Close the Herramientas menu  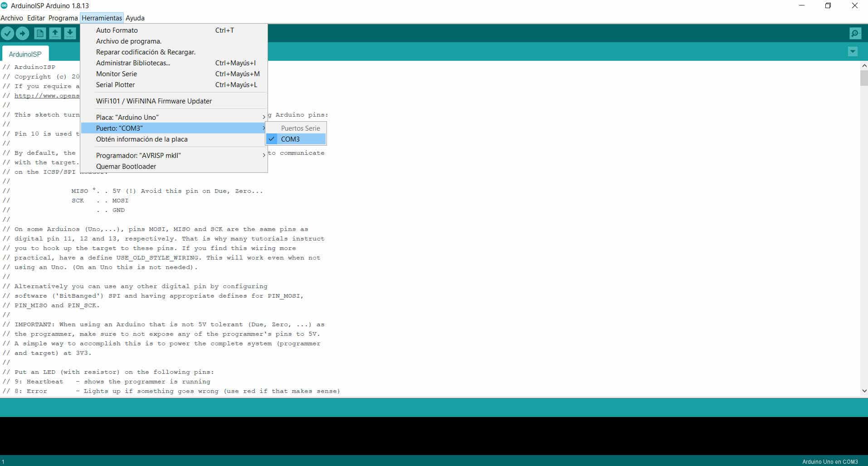tap(102, 18)
